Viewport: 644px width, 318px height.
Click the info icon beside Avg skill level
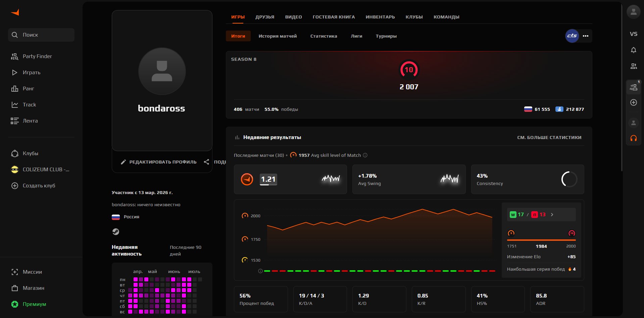[365, 155]
